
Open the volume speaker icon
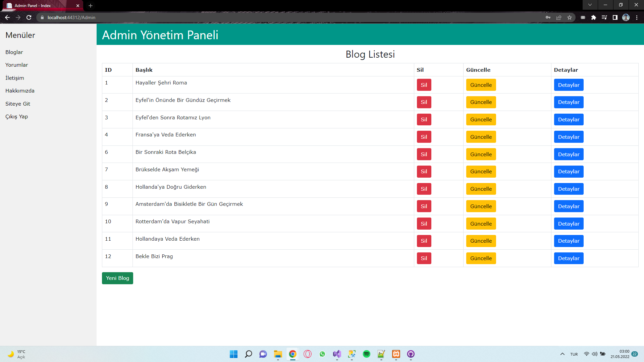click(594, 354)
